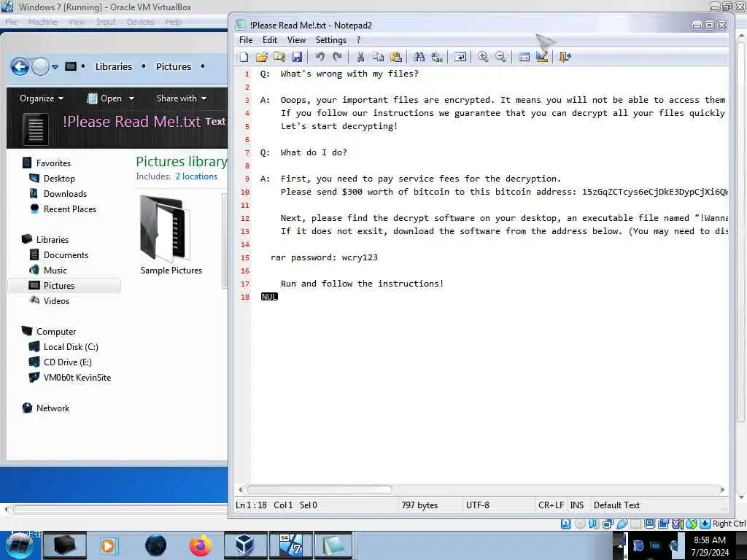Screen dimensions: 747x560
Task: Click the Windows Start orb
Action: pos(19,545)
